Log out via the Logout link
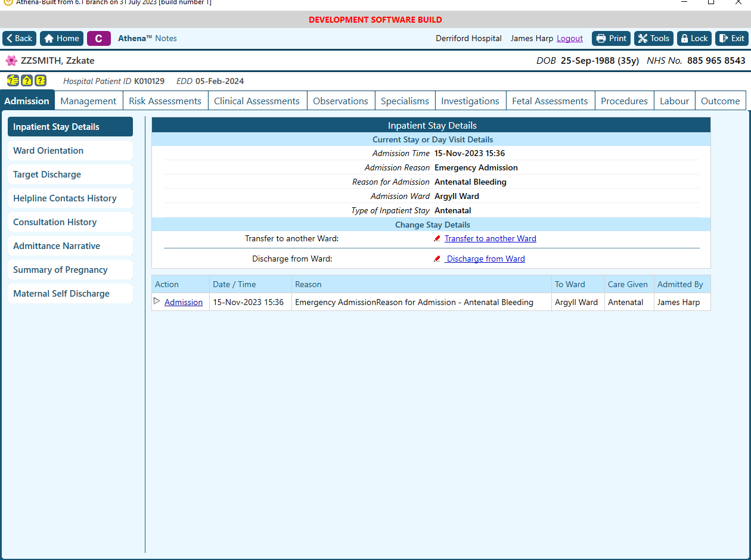The height and width of the screenshot is (560, 751). [570, 38]
